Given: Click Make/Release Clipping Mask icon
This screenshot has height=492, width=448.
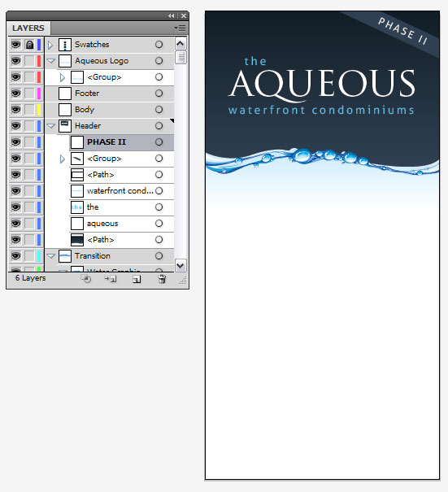Looking at the screenshot, I should 85,279.
